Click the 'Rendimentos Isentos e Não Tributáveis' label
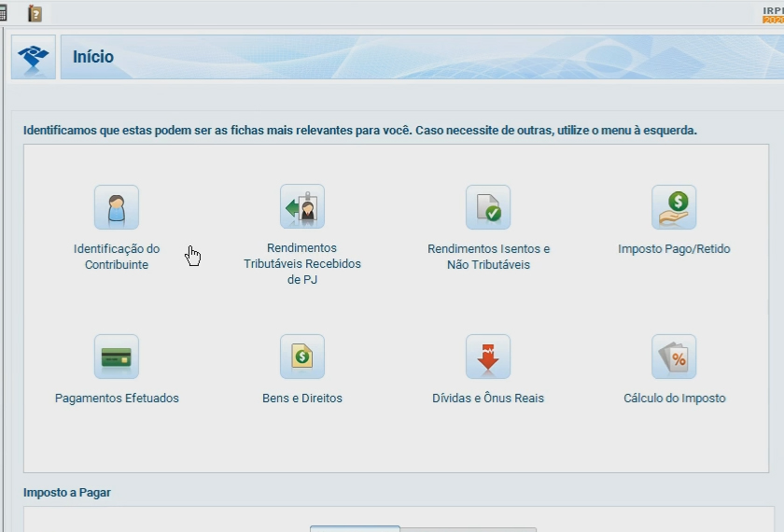The width and height of the screenshot is (784, 532). click(x=488, y=257)
